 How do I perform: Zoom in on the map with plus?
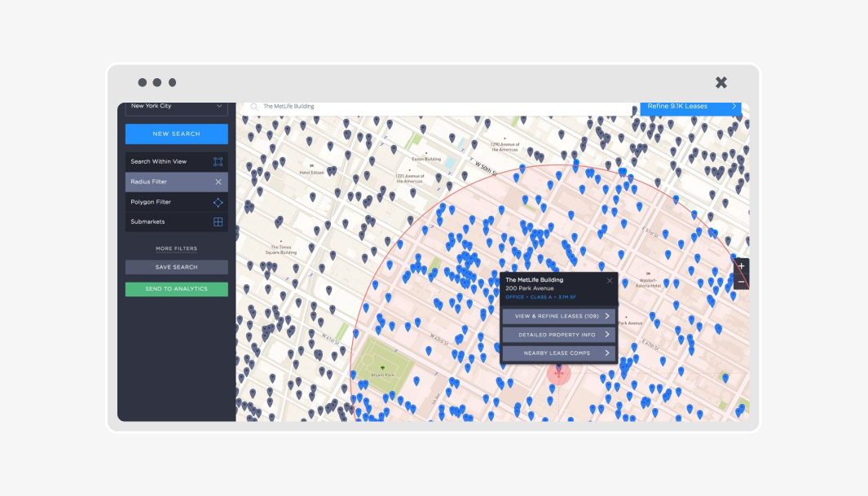[x=741, y=266]
